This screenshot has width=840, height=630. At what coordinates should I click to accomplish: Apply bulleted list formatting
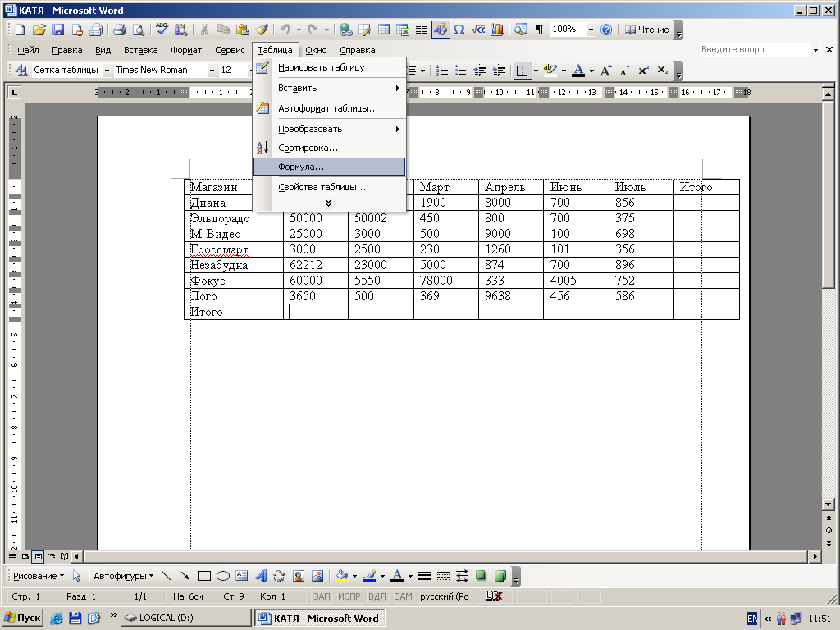pos(461,71)
